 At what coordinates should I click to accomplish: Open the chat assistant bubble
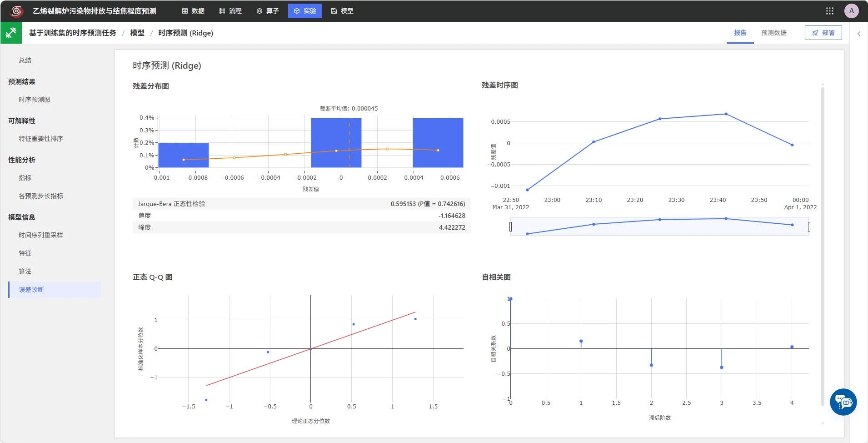(843, 402)
